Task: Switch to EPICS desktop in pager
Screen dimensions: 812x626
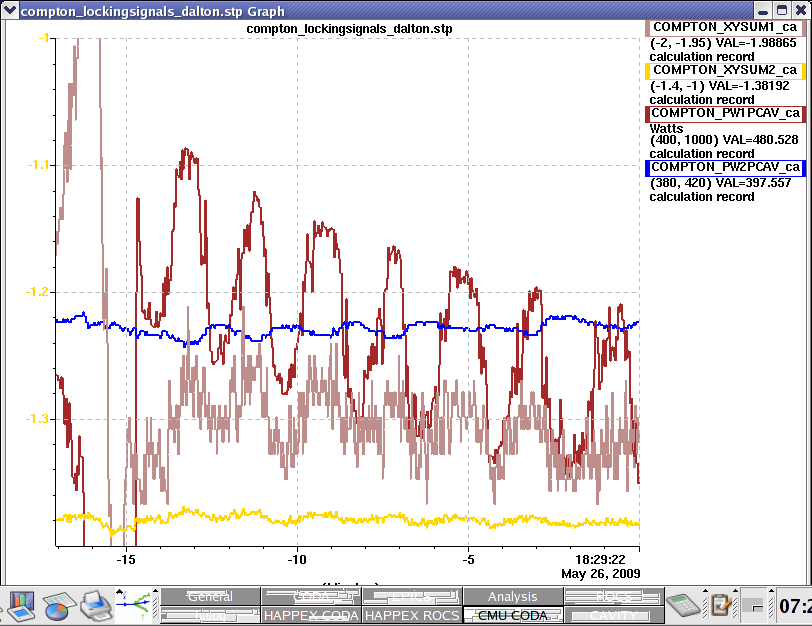Action: click(x=412, y=596)
